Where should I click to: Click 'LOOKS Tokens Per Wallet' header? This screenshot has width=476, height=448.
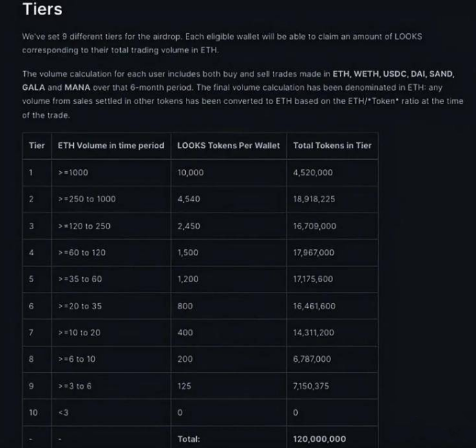pyautogui.click(x=229, y=146)
